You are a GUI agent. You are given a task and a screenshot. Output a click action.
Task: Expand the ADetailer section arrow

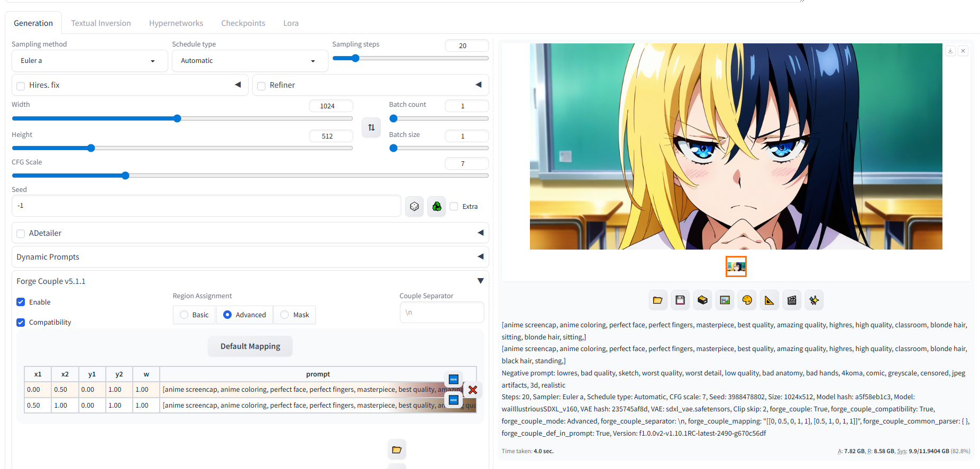(x=481, y=233)
